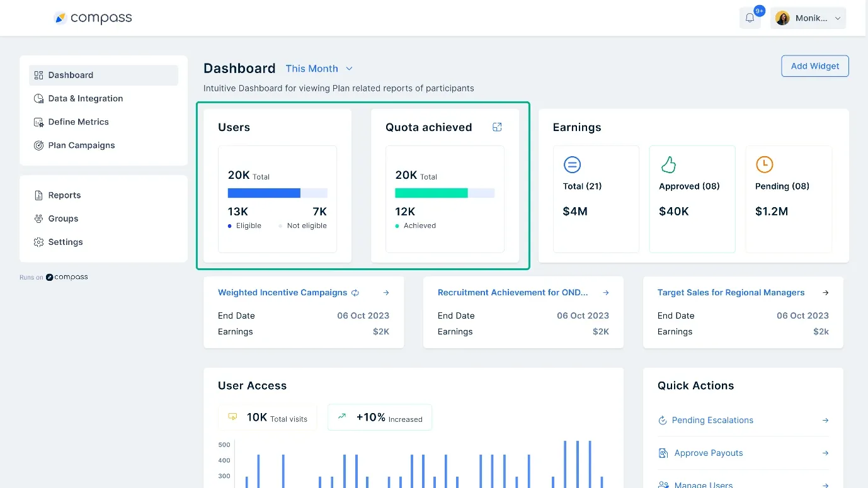The width and height of the screenshot is (868, 488).
Task: Select the Dashboard icon in the sidebar
Action: pyautogui.click(x=38, y=75)
